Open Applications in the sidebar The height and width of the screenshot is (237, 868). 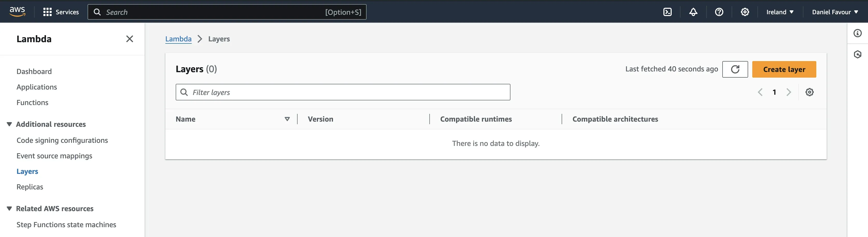pyautogui.click(x=37, y=87)
